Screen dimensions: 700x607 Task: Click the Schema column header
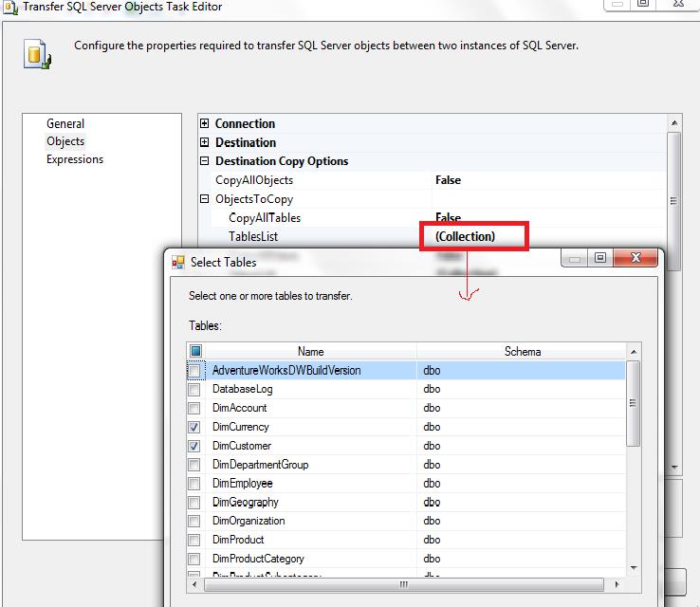(x=522, y=352)
